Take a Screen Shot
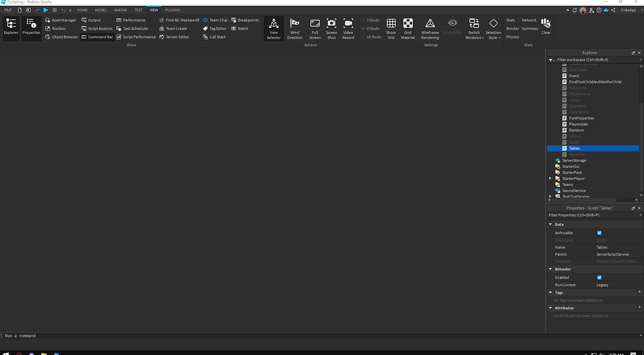 [332, 29]
